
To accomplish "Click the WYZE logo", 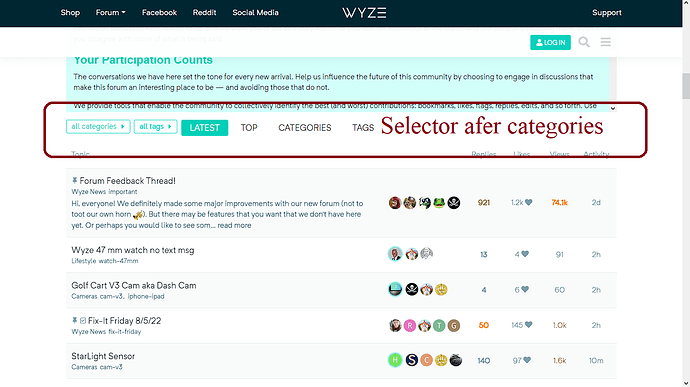I will pos(364,13).
